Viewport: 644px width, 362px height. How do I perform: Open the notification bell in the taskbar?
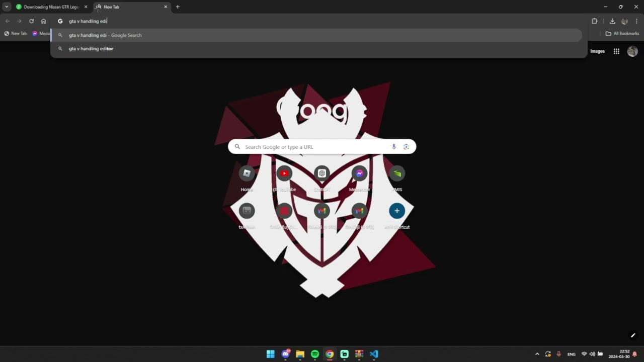tap(635, 354)
